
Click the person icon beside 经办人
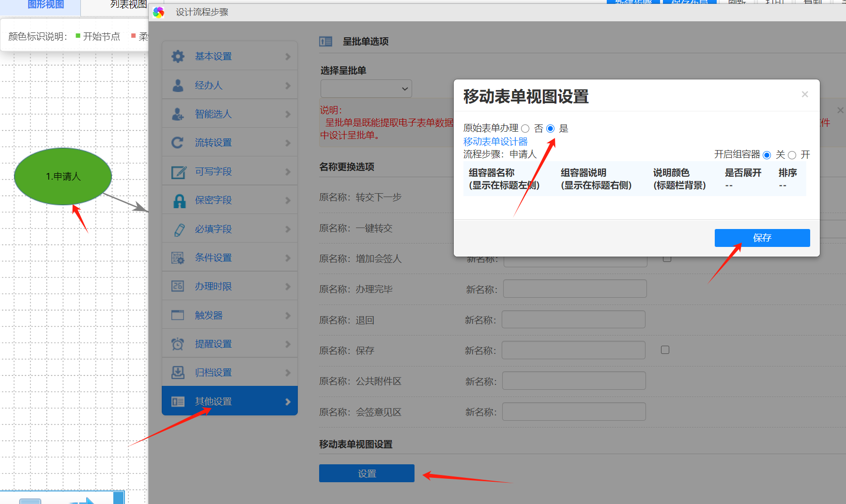(x=178, y=85)
